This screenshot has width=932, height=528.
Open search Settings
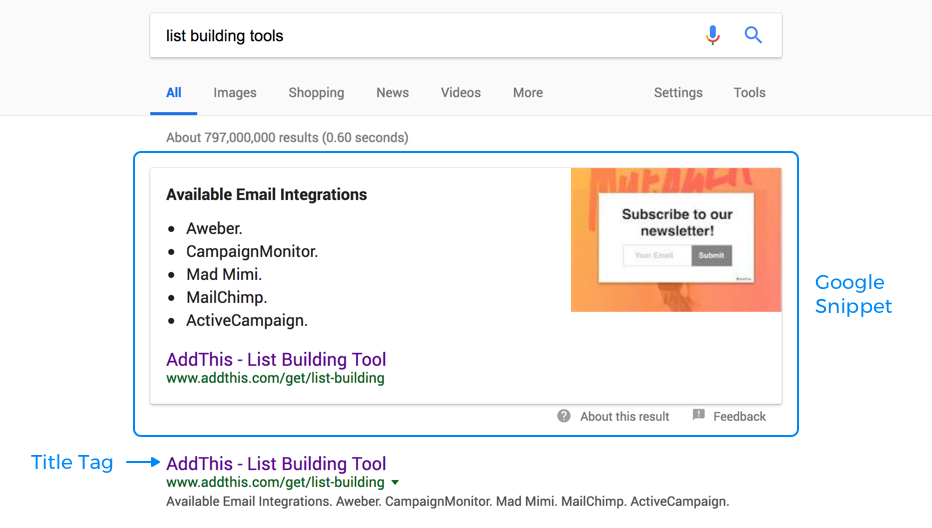pyautogui.click(x=678, y=93)
